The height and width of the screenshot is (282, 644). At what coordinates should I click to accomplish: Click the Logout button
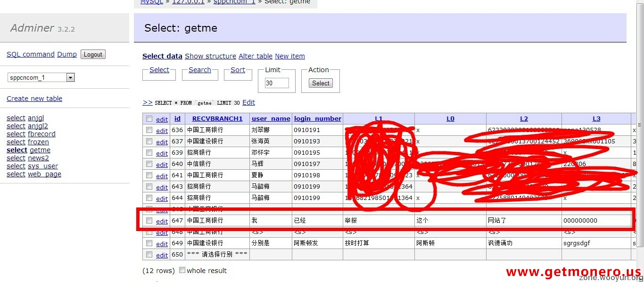coord(93,54)
